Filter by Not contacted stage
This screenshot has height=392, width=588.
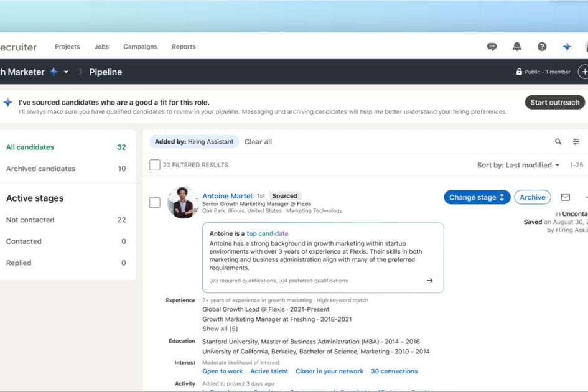pyautogui.click(x=66, y=220)
